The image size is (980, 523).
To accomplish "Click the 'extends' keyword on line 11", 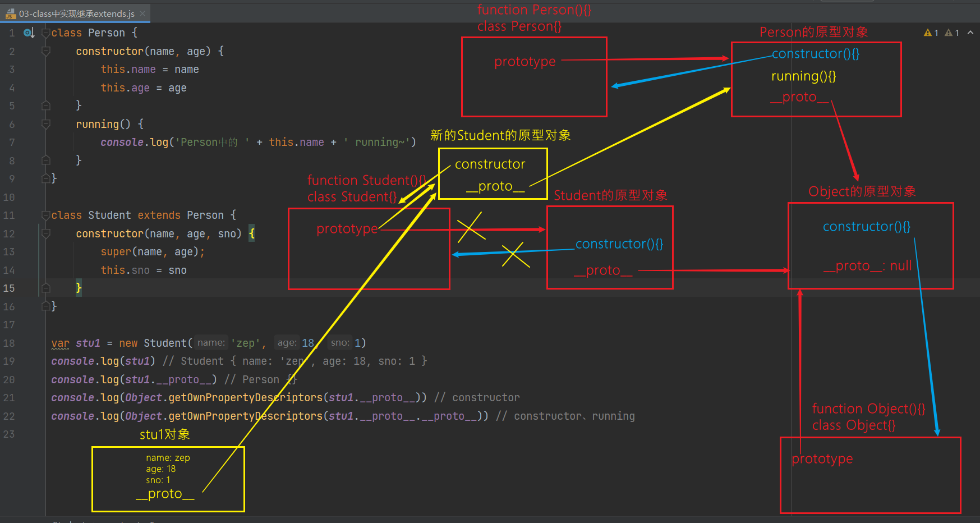I will coord(159,215).
